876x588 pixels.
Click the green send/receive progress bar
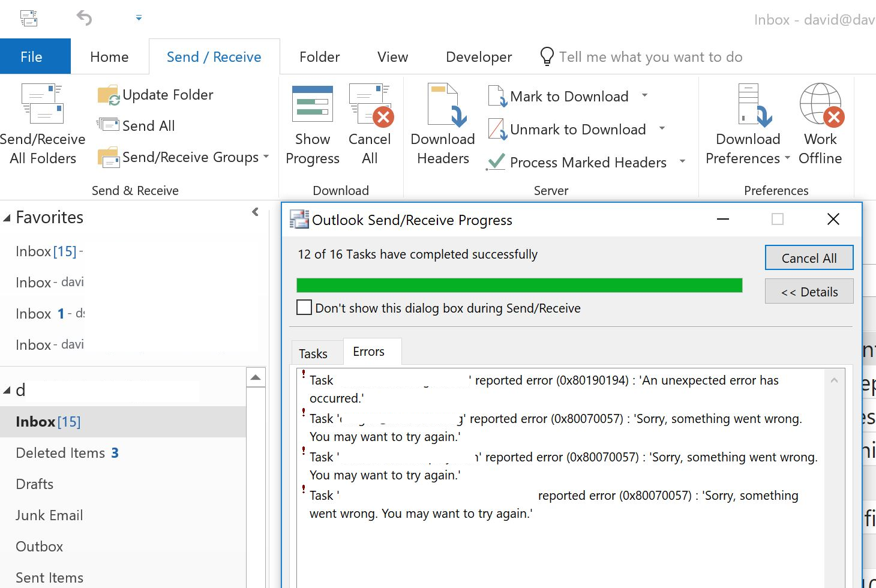pos(520,285)
